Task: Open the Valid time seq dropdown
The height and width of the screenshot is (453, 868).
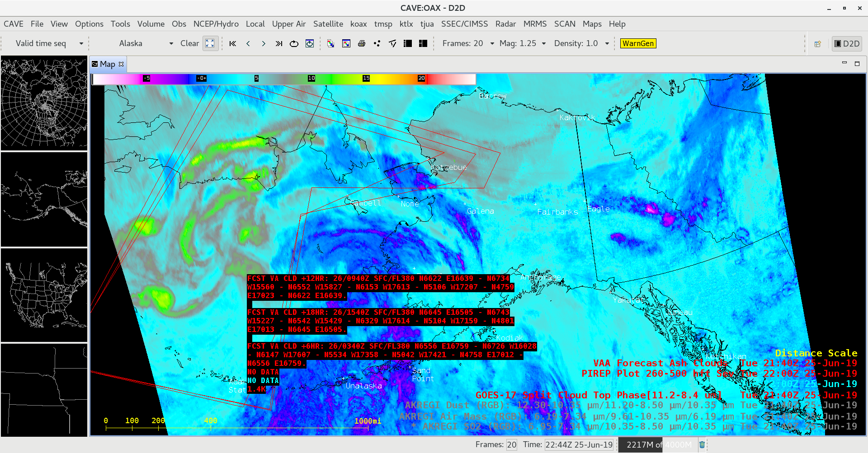Action: (48, 43)
